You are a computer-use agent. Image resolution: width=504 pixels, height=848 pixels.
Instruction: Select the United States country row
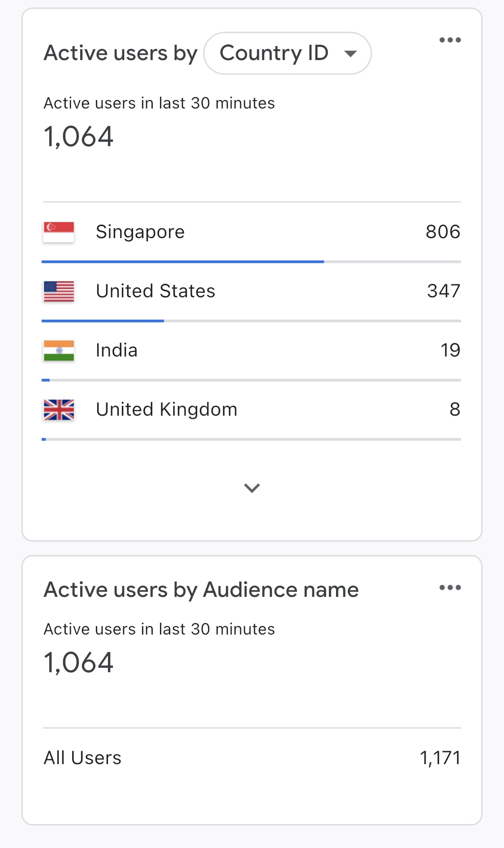click(x=252, y=292)
